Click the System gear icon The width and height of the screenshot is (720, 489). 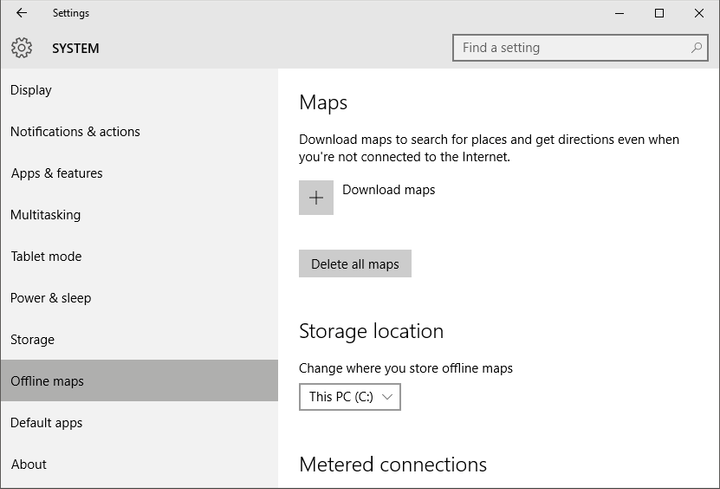[x=22, y=48]
